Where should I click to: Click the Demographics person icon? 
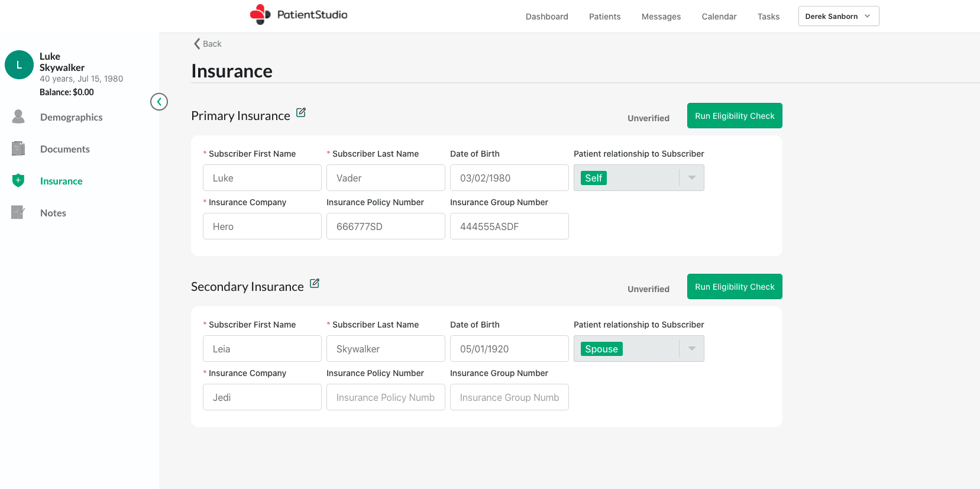pyautogui.click(x=18, y=116)
